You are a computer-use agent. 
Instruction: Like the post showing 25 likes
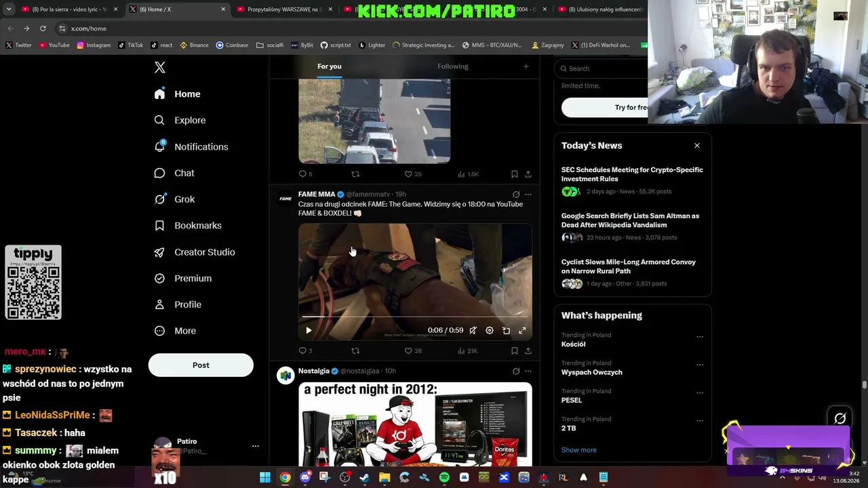coord(413,174)
